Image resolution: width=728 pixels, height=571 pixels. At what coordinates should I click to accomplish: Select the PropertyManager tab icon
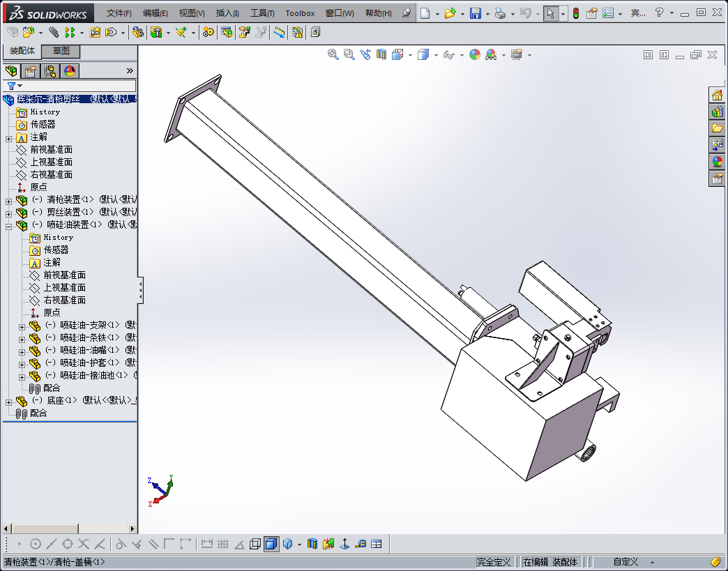coord(31,71)
